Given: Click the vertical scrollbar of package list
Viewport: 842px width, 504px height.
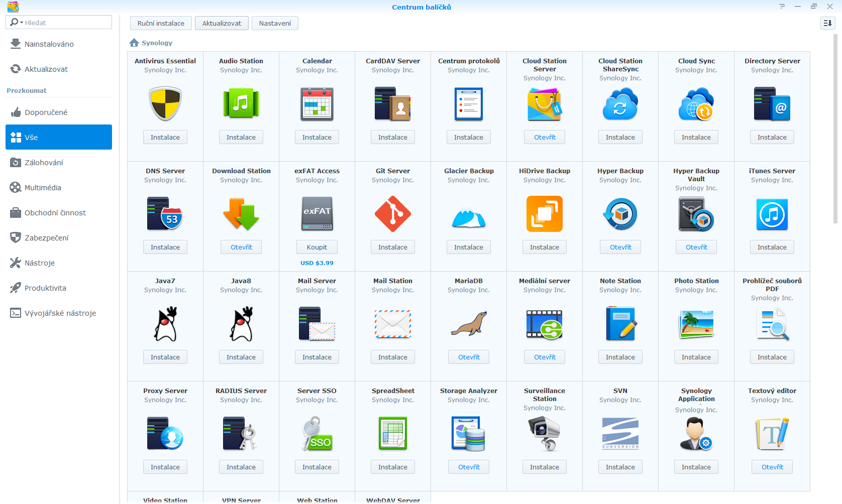Looking at the screenshot, I should coord(835,128).
